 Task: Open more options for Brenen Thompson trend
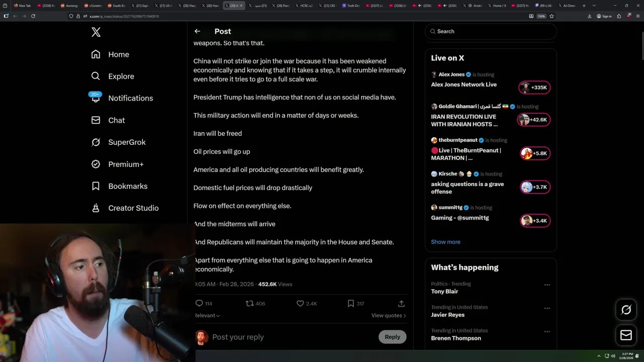pos(547,332)
